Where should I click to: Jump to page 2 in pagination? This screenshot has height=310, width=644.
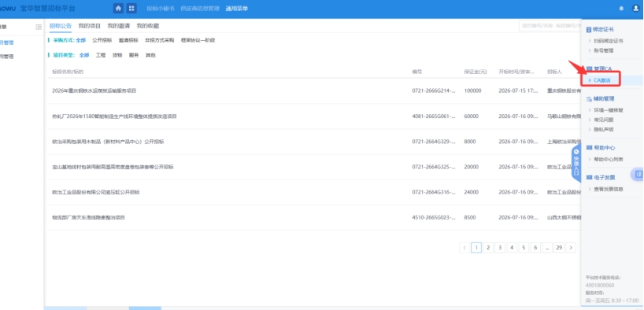point(488,248)
